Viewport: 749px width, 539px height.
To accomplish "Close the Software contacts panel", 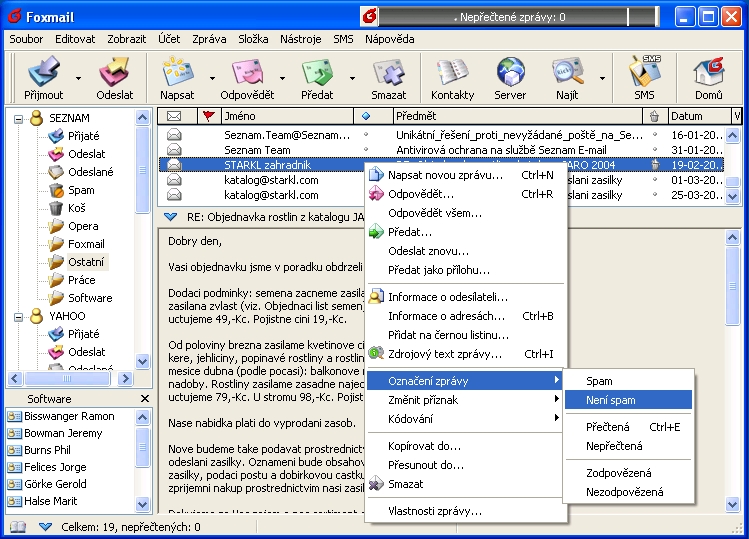I will (145, 399).
